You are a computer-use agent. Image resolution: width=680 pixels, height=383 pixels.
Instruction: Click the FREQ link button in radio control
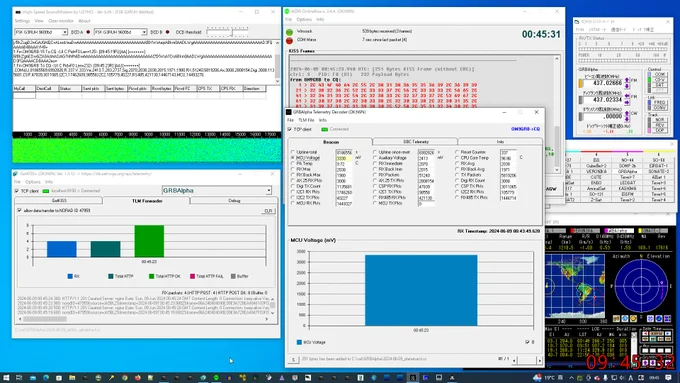pos(659,102)
